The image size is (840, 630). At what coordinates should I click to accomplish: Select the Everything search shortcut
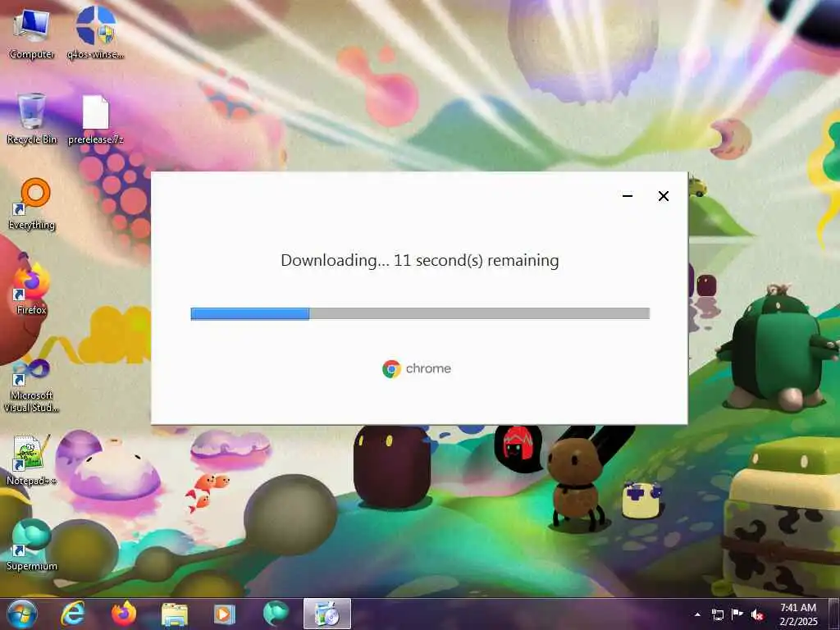32,204
